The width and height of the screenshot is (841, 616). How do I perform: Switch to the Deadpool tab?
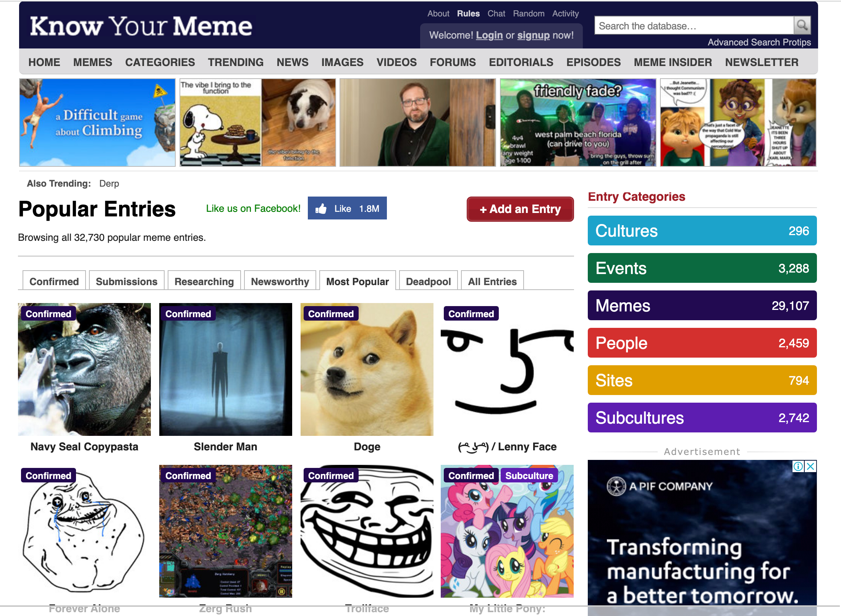tap(428, 282)
